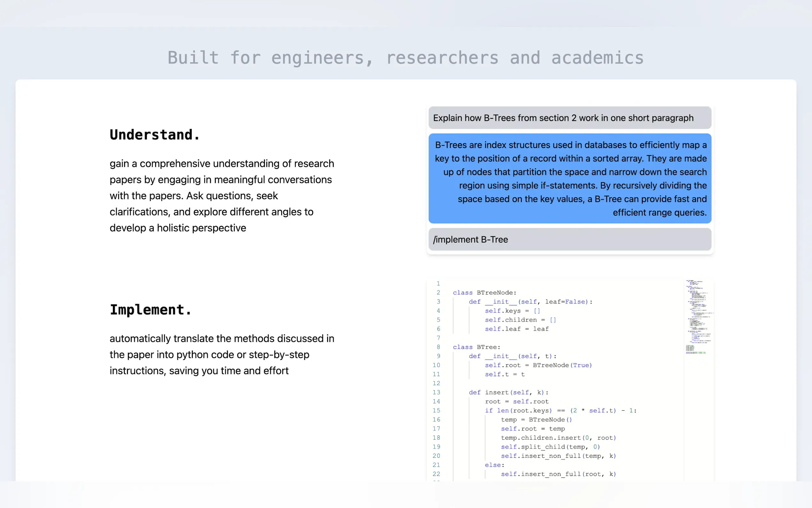Screen dimensions: 812x508
Task: Click the 'gain a comprehensive understanding' paragraph
Action: click(222, 195)
